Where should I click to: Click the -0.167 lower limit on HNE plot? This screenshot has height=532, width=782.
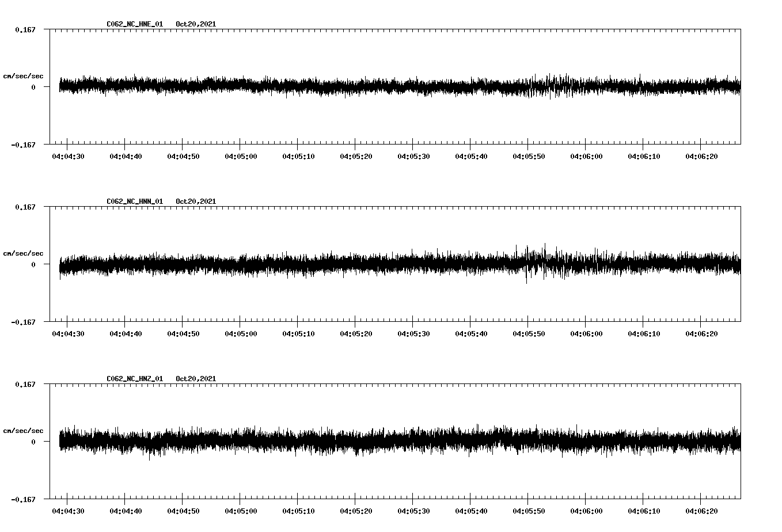coord(23,145)
